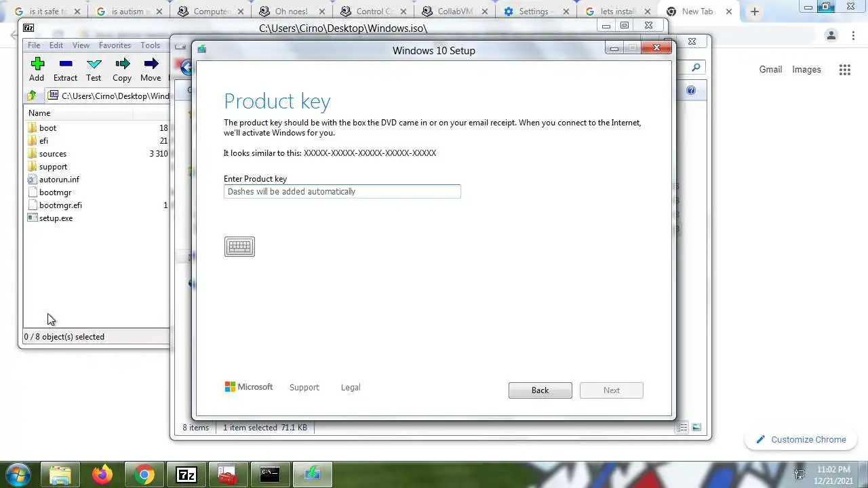Switch to the 'Oh noes!' Chrome tab
This screenshot has height=488, width=868.
(290, 12)
